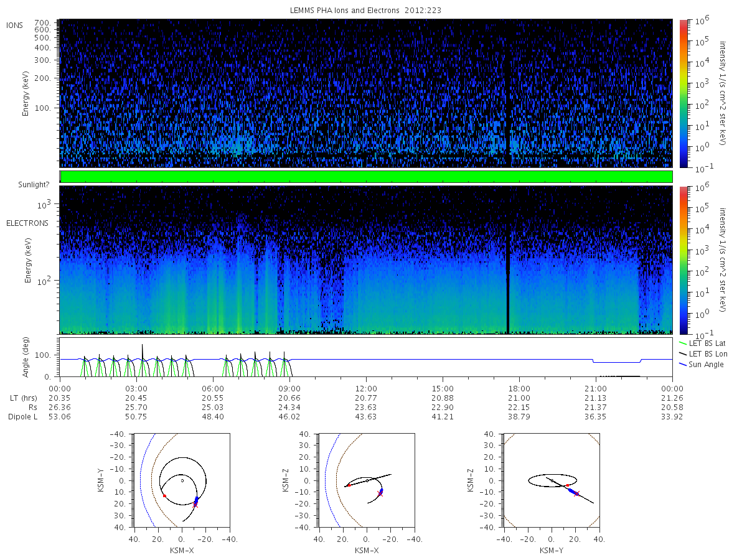This screenshot has width=747, height=560.
Task: Click the ELECTRONS panel label
Action: click(x=27, y=223)
